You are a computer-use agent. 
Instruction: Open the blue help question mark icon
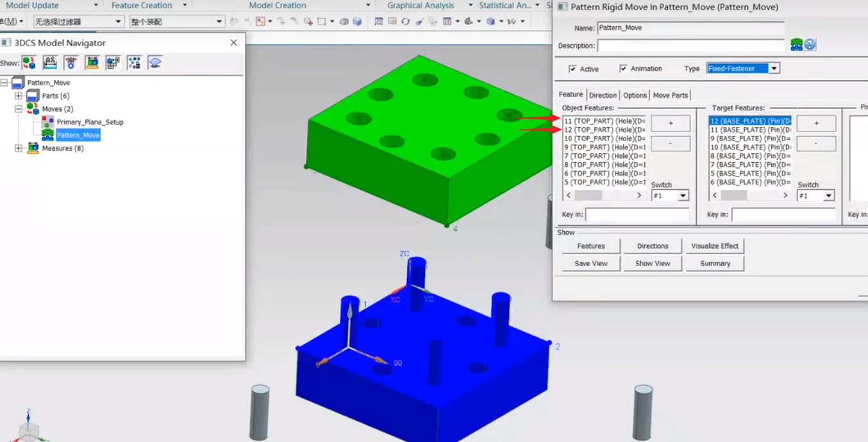810,45
